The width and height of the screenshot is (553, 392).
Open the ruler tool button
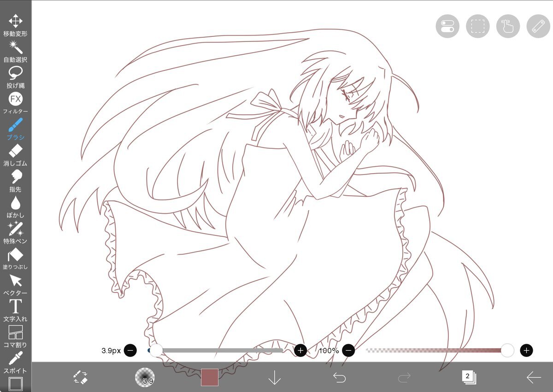click(x=538, y=26)
